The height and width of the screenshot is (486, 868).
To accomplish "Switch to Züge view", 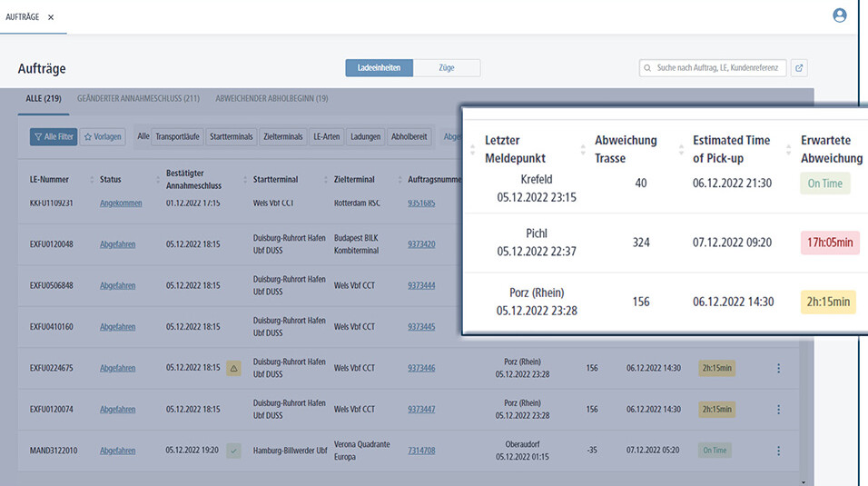I will point(447,67).
